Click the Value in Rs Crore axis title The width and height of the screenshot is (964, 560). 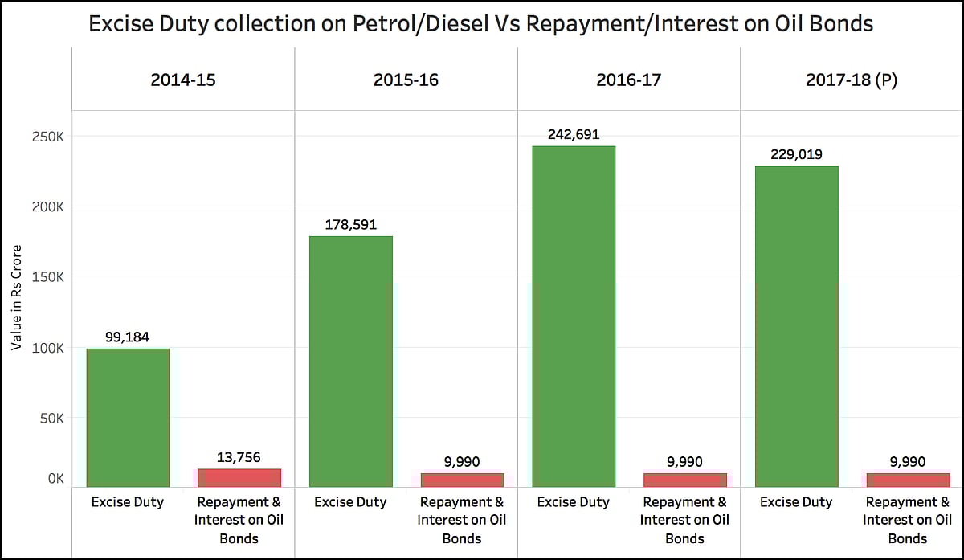point(17,298)
